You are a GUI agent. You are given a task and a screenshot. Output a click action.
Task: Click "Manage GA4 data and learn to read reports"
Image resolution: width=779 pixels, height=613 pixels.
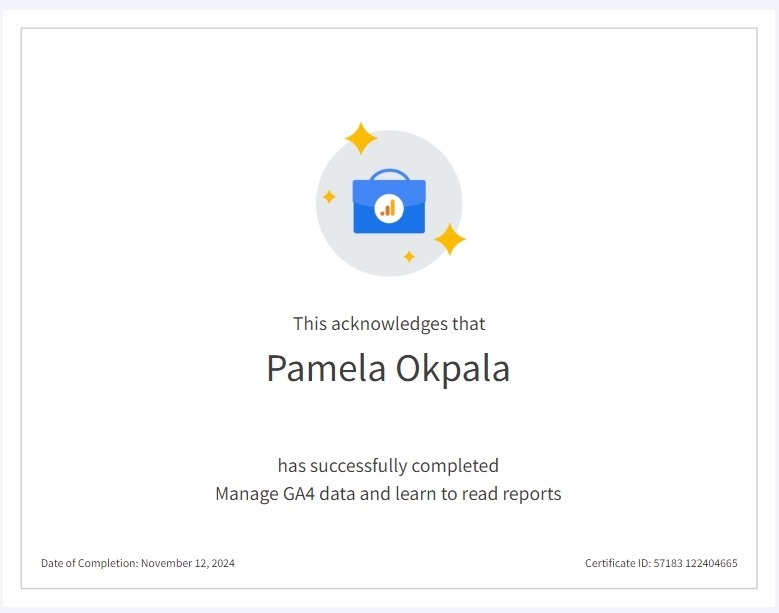click(x=389, y=494)
